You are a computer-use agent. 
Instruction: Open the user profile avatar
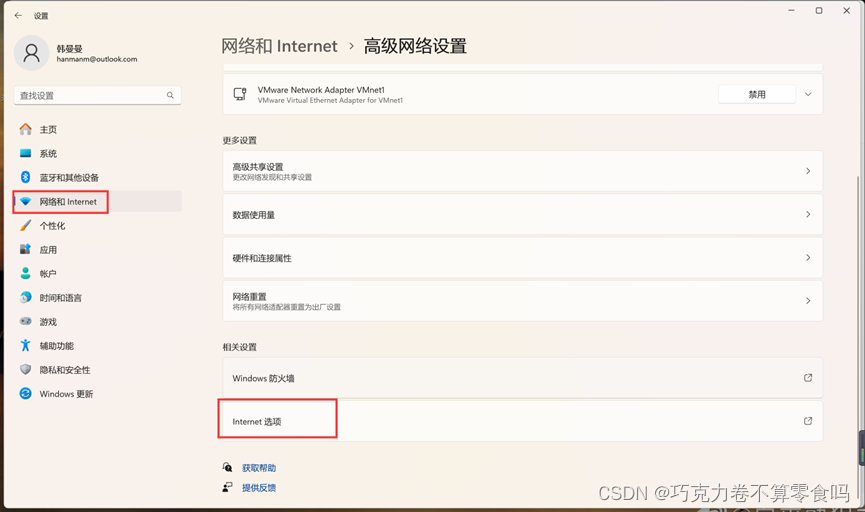click(x=31, y=53)
